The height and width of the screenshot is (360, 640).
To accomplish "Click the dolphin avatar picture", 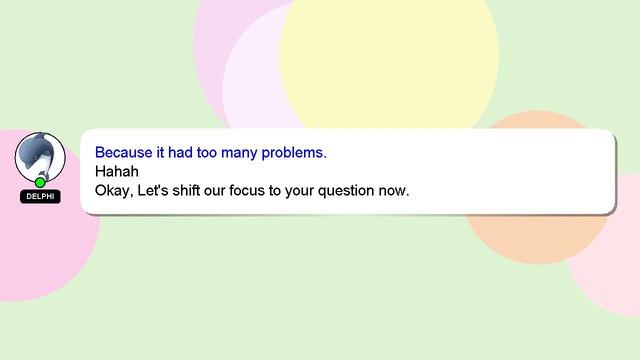I will [40, 157].
